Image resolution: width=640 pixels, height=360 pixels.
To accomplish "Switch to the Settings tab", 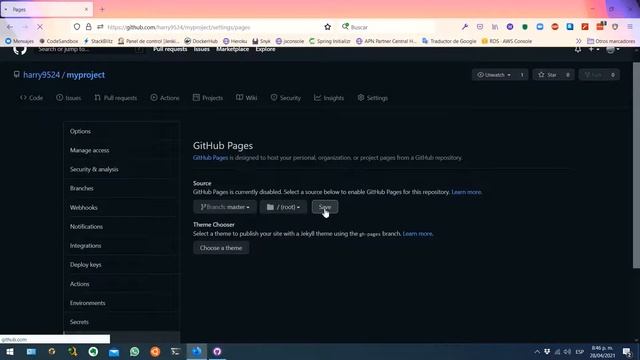I will (x=372, y=98).
